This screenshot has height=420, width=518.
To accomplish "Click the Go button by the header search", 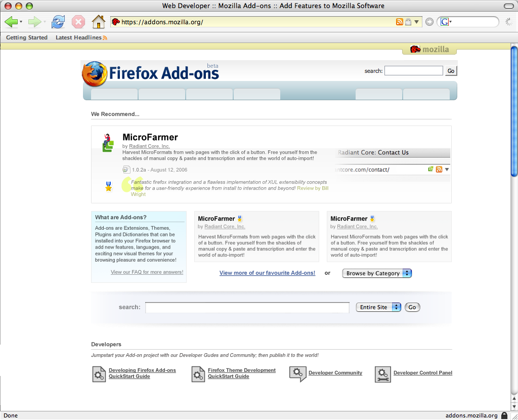I will [451, 71].
